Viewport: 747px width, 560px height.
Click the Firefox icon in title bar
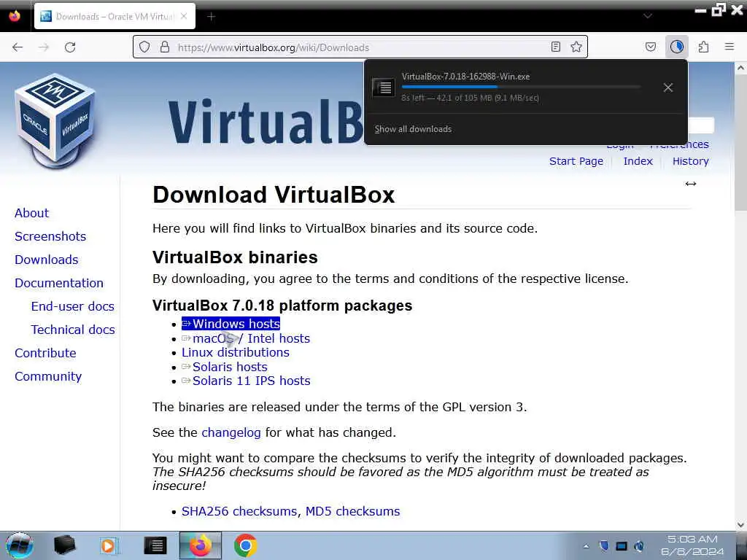[15, 16]
